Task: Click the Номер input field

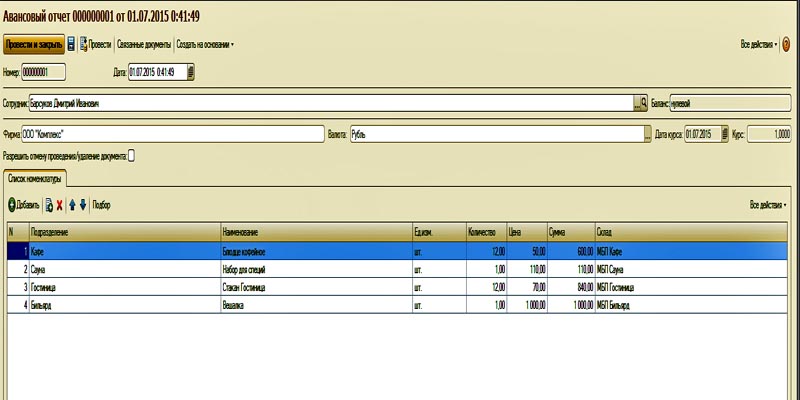Action: coord(43,72)
